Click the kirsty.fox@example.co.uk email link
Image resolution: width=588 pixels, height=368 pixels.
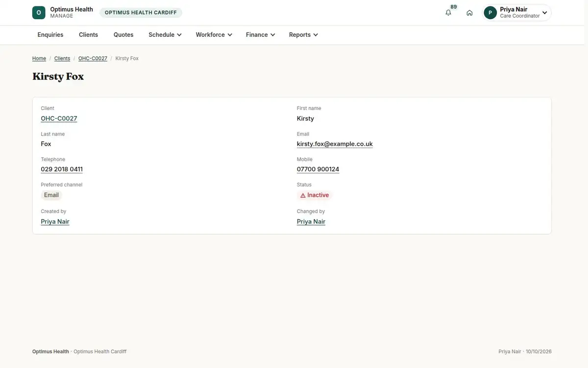335,144
